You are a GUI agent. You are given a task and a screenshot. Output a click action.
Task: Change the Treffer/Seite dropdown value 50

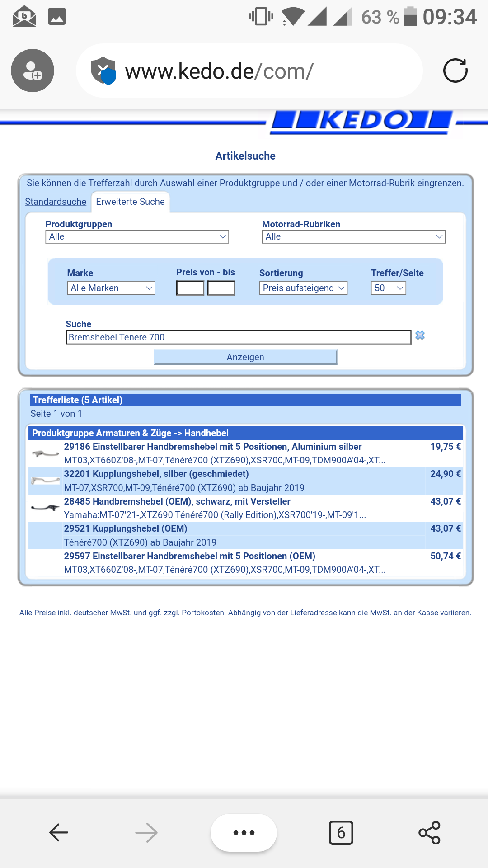tap(389, 288)
